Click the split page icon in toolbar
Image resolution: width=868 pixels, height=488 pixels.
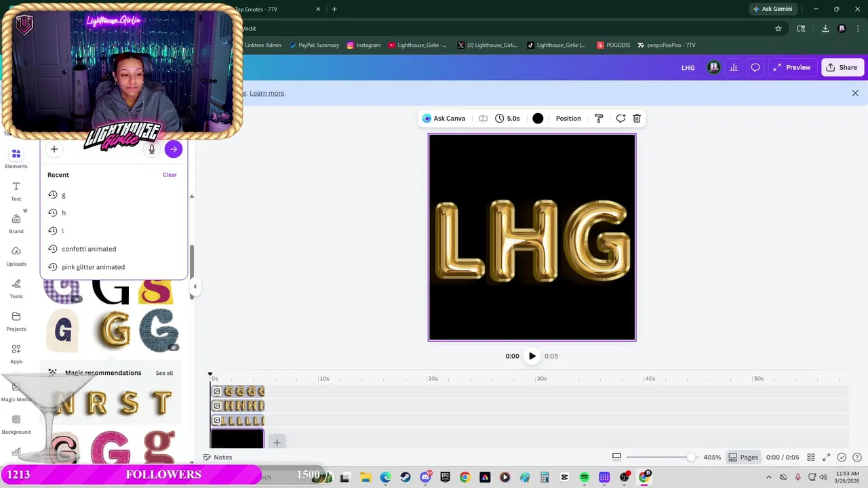pos(483,118)
